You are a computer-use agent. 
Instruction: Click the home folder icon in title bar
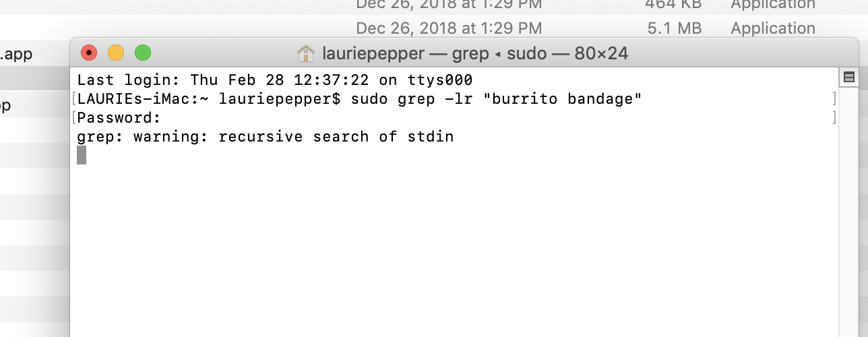pyautogui.click(x=306, y=53)
